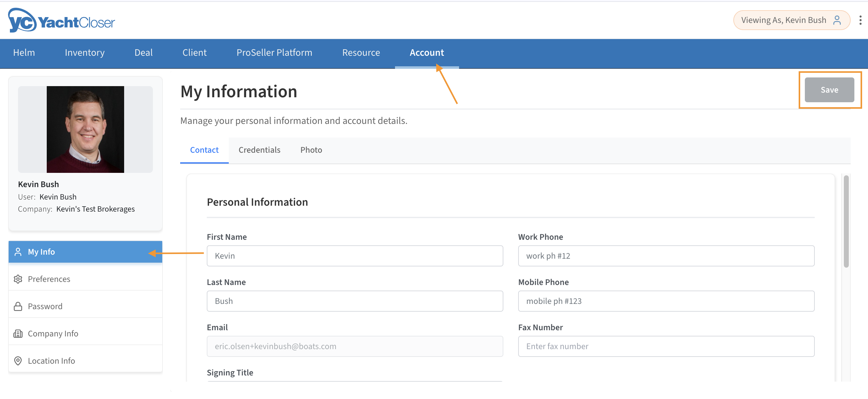
Task: Click the user icon beside Kevin Bush
Action: pyautogui.click(x=837, y=20)
